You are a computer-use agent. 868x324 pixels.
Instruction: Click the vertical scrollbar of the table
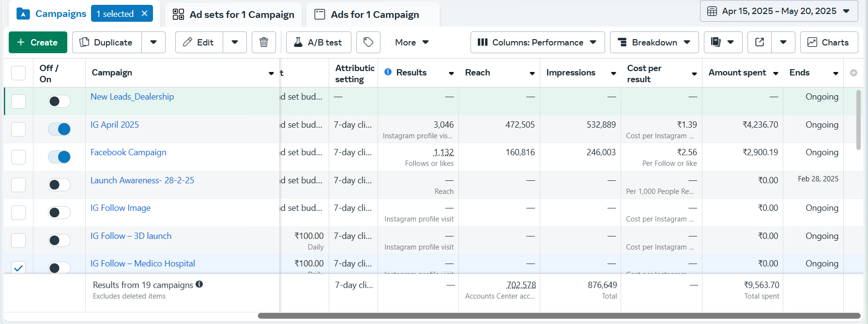(x=859, y=120)
